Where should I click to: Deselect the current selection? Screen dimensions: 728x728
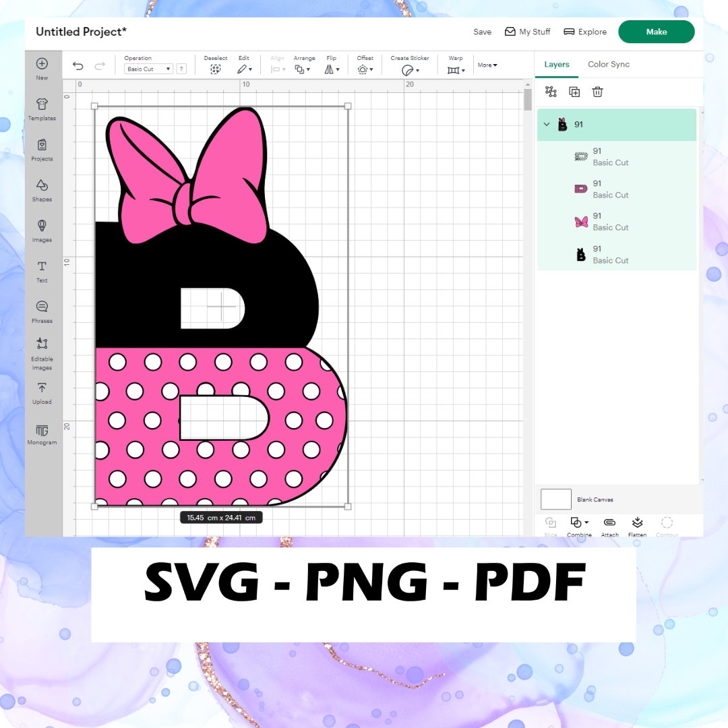216,65
